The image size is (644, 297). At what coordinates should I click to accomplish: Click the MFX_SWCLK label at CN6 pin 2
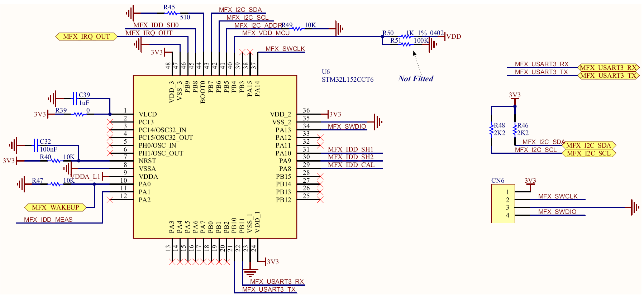(x=558, y=196)
